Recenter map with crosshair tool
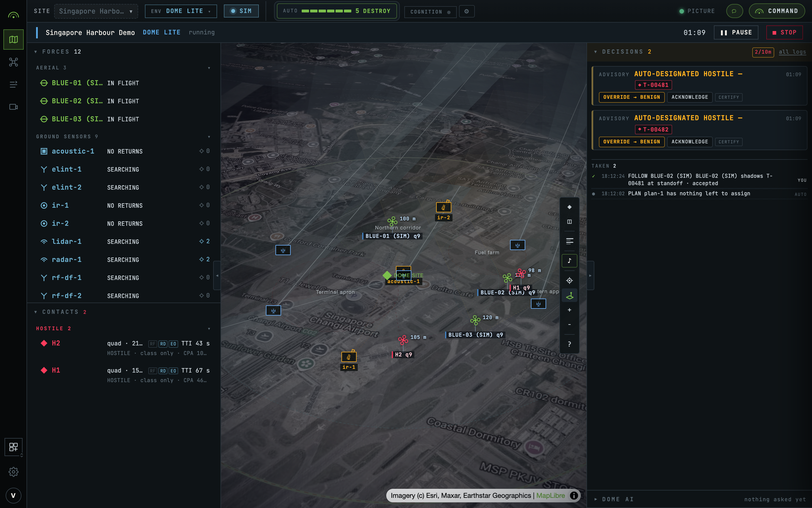The height and width of the screenshot is (508, 812). (x=570, y=281)
